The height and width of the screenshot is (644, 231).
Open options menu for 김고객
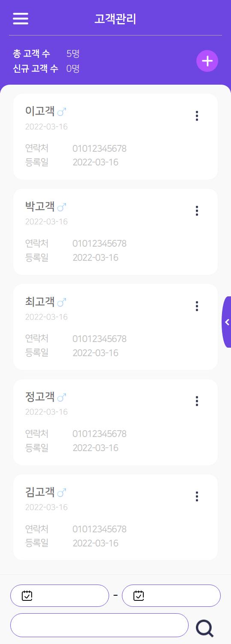tap(197, 496)
